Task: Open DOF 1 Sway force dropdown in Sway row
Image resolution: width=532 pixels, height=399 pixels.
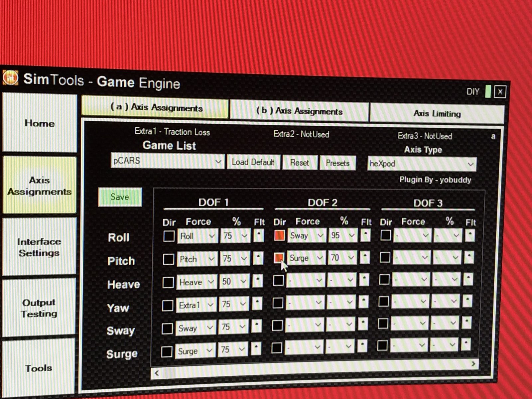Action: click(196, 328)
